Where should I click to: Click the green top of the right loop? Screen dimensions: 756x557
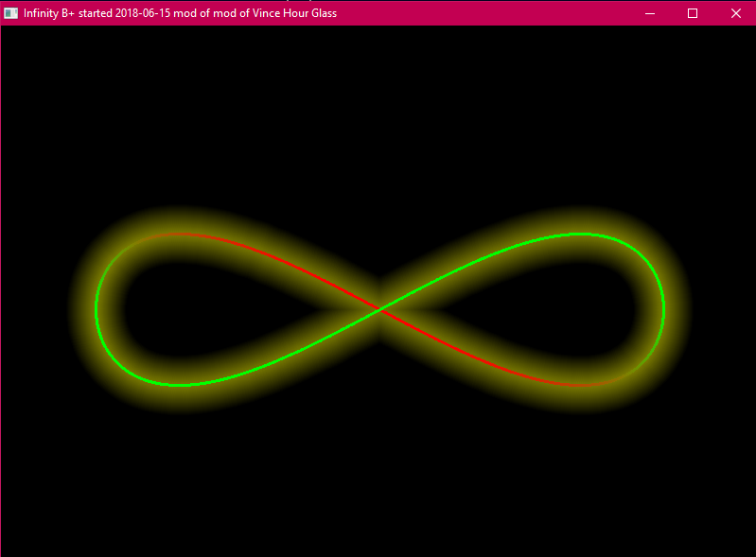[579, 234]
